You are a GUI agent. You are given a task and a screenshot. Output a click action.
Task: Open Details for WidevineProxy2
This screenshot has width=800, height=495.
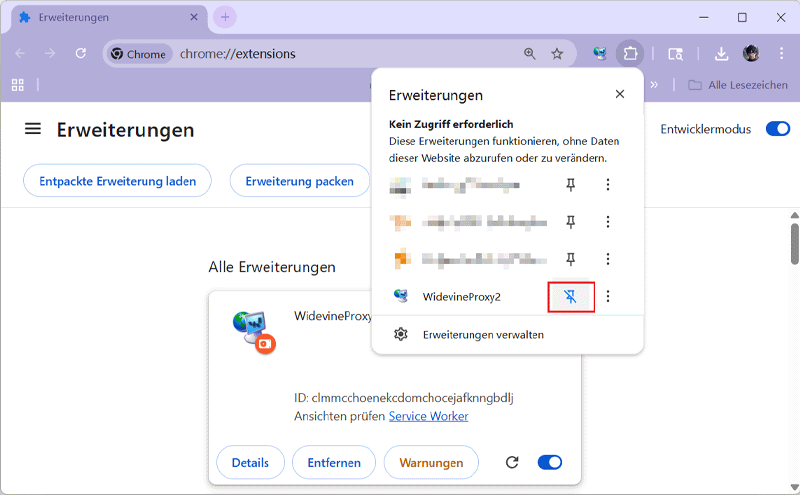250,462
